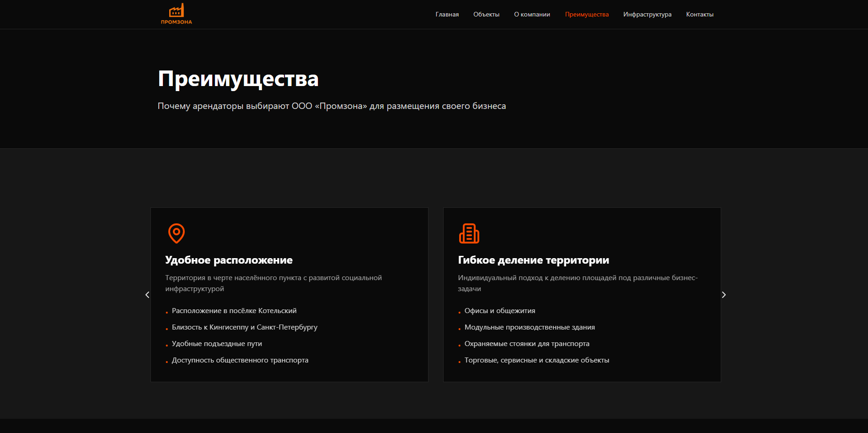
Task: Select the Расположение в посёлке Котельский item
Action: point(234,311)
